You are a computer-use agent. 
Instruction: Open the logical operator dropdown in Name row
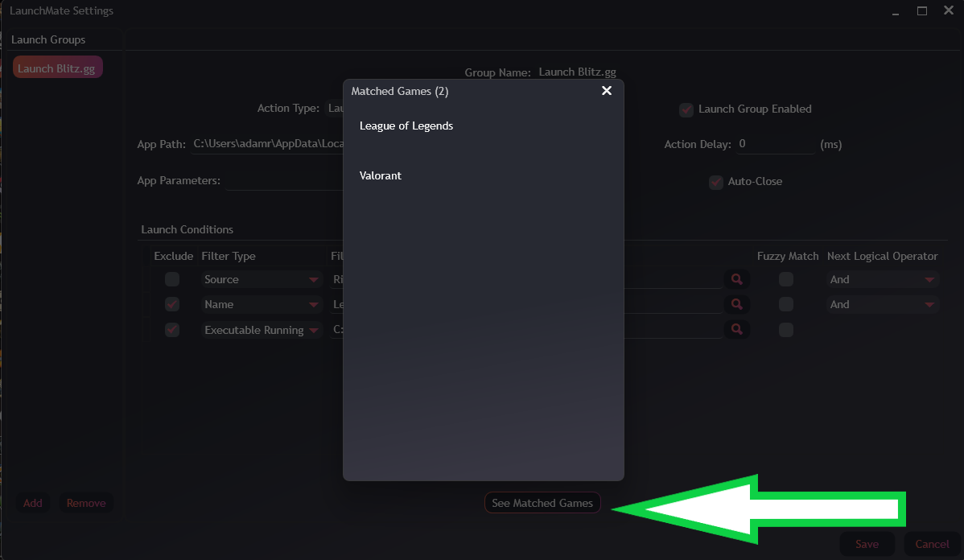(882, 305)
